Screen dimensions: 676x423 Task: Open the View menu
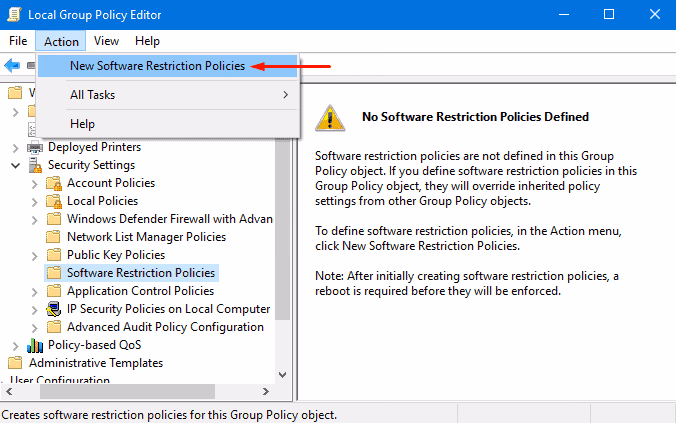[x=106, y=41]
